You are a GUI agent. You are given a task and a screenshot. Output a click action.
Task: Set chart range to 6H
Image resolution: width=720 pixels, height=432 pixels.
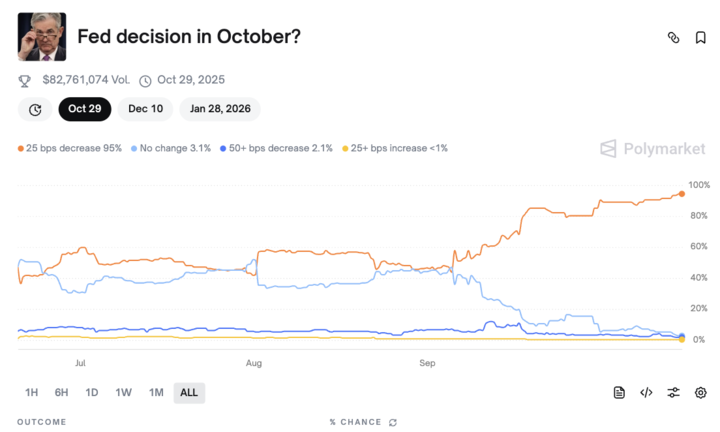[x=62, y=393]
